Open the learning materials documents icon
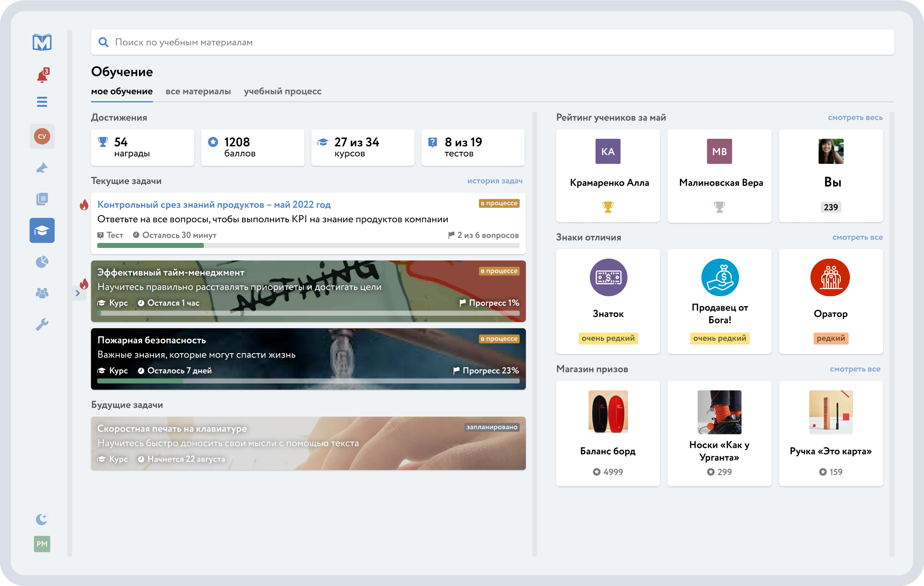This screenshot has width=924, height=586. click(x=42, y=199)
